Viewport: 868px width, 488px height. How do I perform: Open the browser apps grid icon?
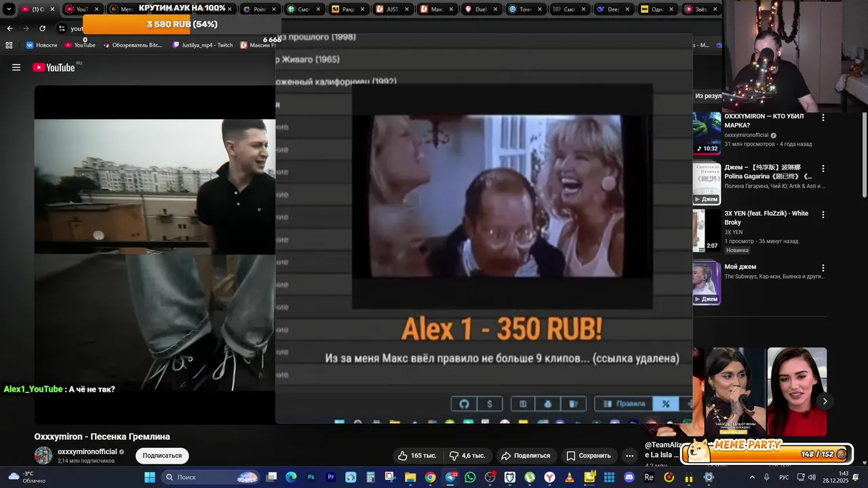point(9,45)
